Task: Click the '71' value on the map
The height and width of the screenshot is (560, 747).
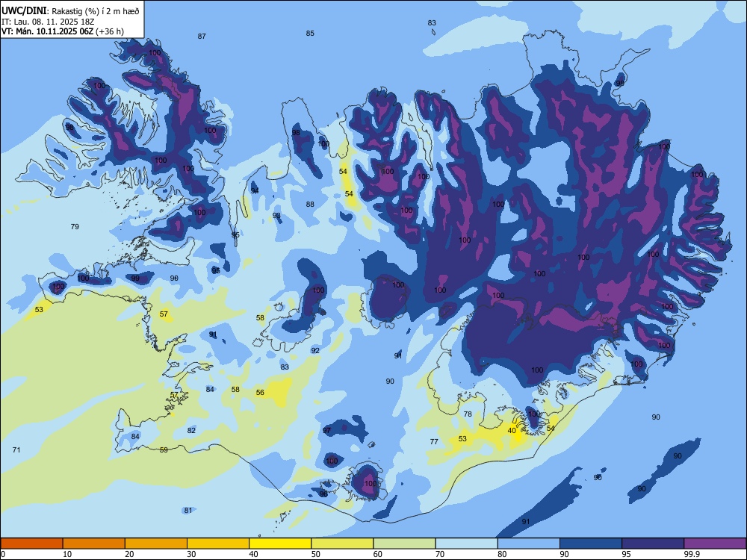Action: point(16,449)
